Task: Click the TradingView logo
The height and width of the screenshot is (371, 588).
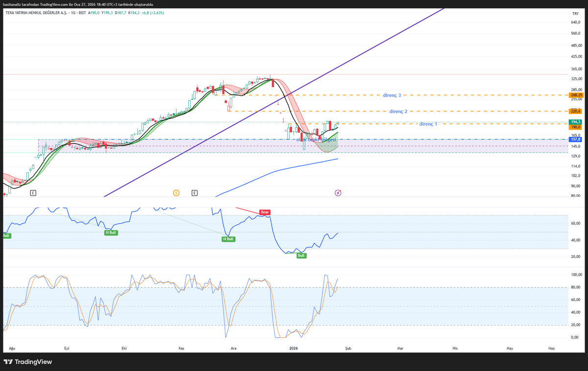Action: (x=27, y=362)
